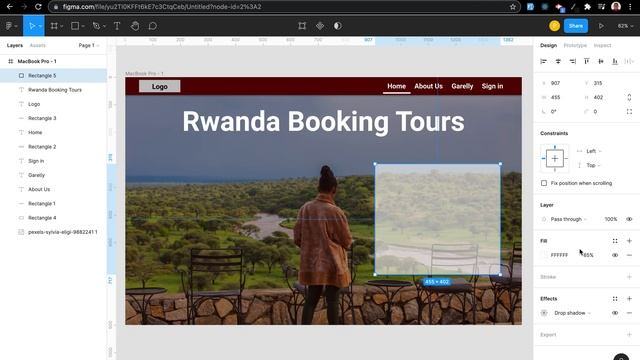Toggle layer visibility eye in Layer section
The width and height of the screenshot is (640, 360).
[629, 219]
